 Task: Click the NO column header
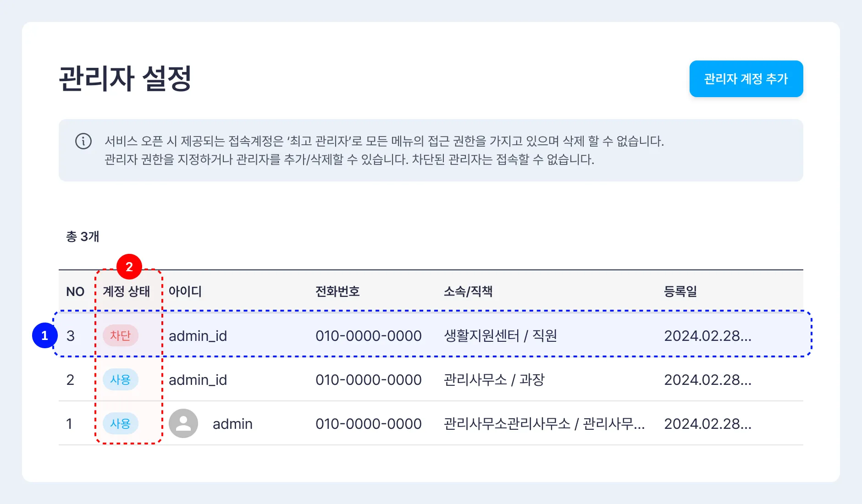[75, 291]
